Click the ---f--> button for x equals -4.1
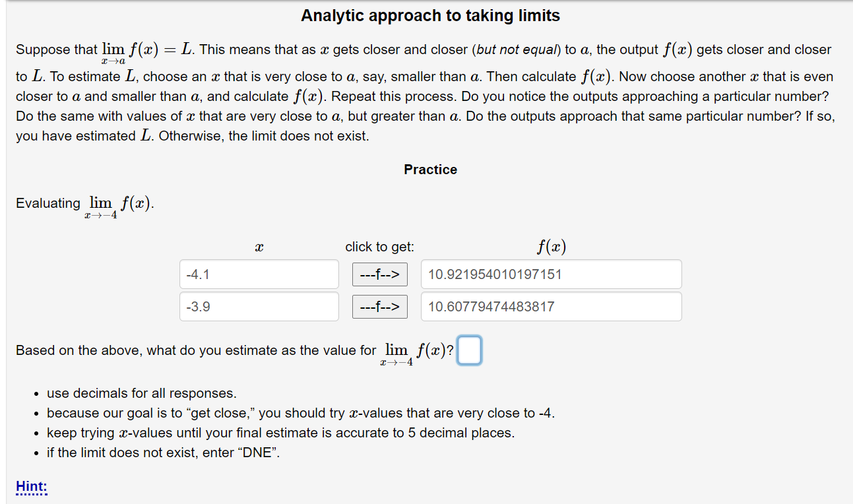Screen dimensions: 853x504 coord(379,274)
